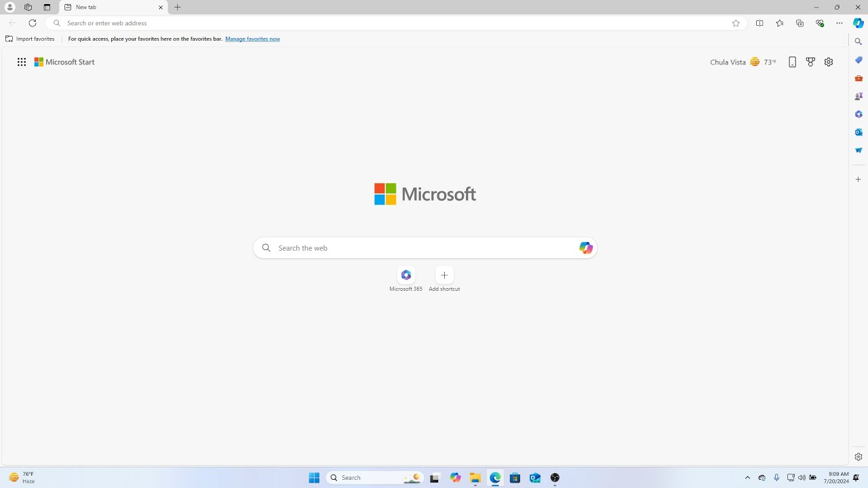The width and height of the screenshot is (868, 488).
Task: Open the profile icon in title bar
Action: (x=9, y=7)
